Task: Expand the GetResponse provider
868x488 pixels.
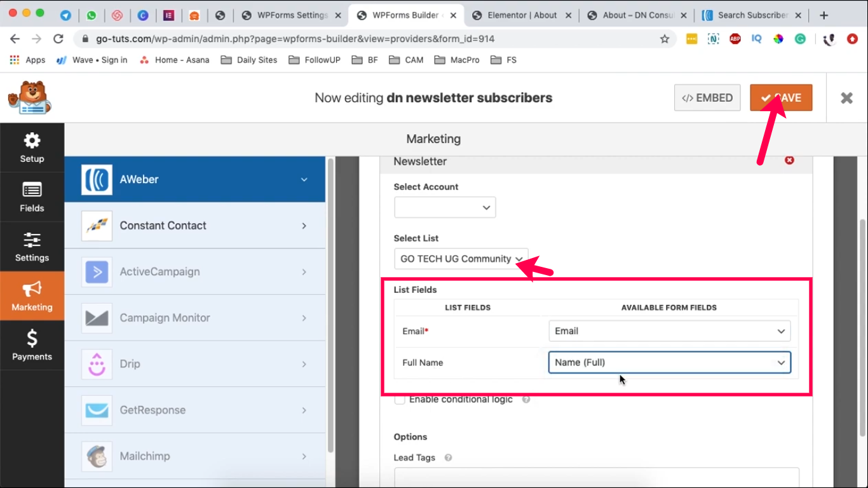Action: pyautogui.click(x=195, y=410)
